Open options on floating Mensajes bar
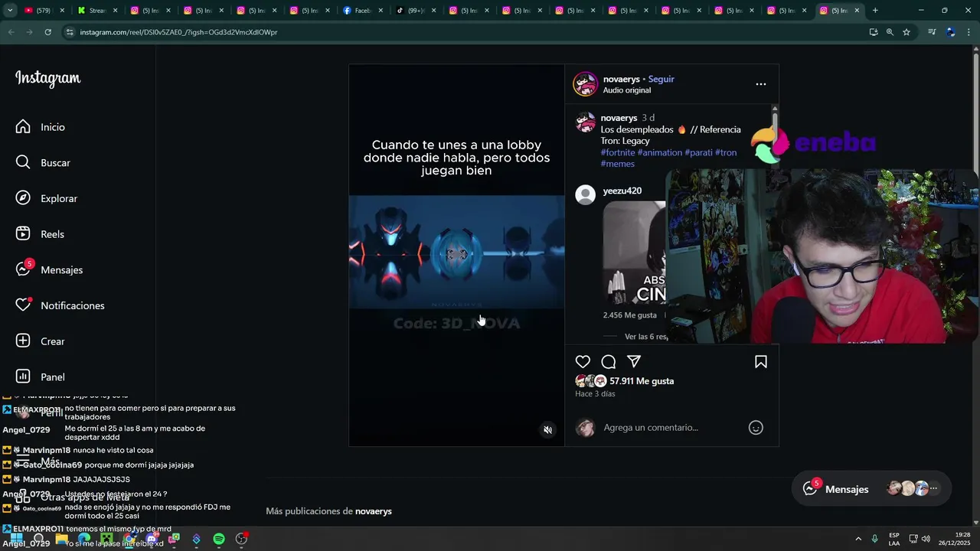The image size is (980, 551). pos(933,488)
